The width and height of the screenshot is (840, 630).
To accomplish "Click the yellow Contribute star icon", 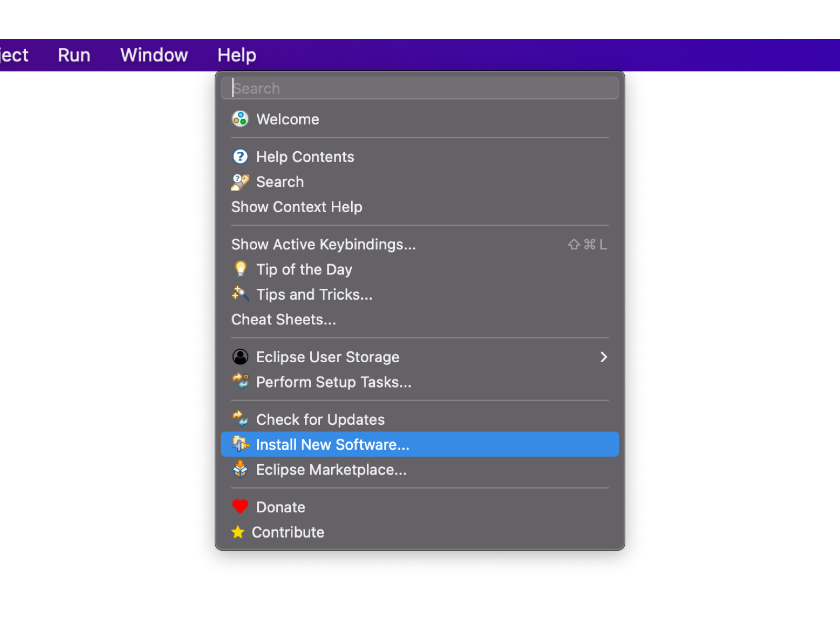I will click(238, 532).
